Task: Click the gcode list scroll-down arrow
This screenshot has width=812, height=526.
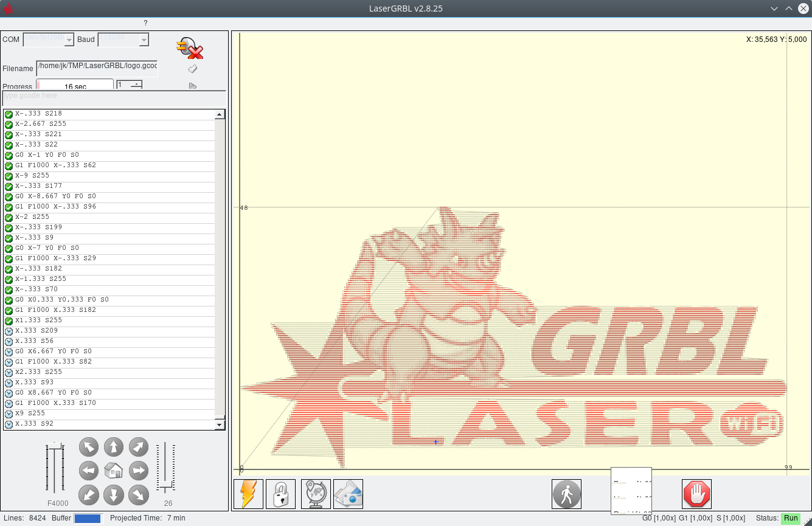Action: click(220, 424)
